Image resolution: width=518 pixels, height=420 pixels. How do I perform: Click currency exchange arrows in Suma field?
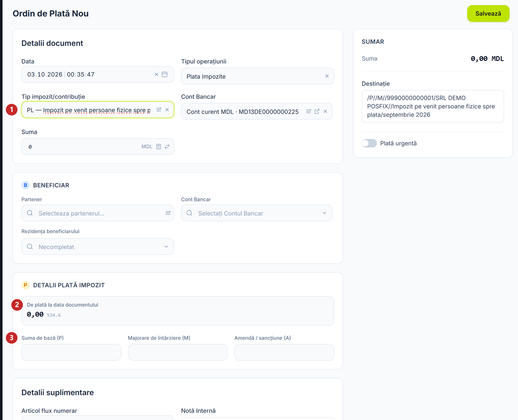click(167, 146)
